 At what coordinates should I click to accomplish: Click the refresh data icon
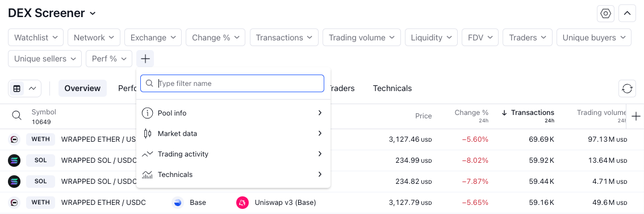pyautogui.click(x=627, y=88)
